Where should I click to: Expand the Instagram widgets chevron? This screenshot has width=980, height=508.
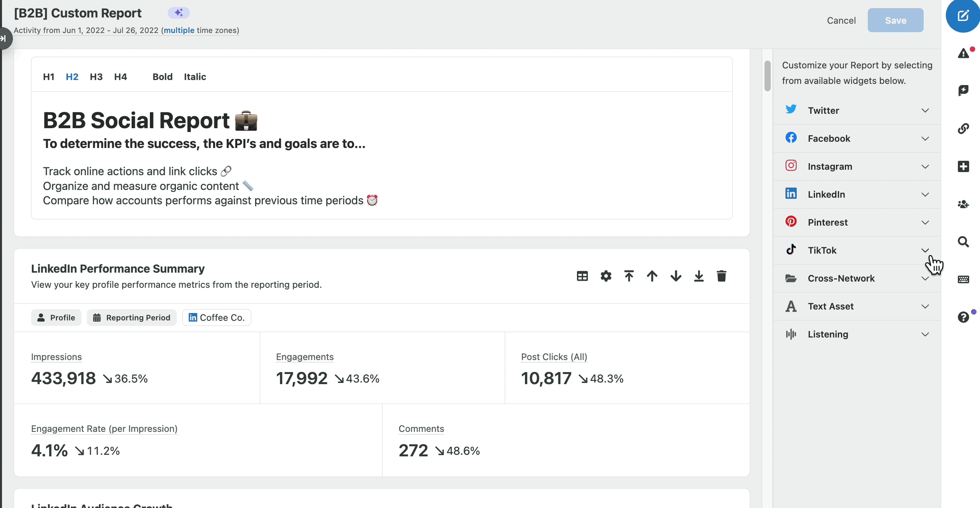tap(925, 167)
